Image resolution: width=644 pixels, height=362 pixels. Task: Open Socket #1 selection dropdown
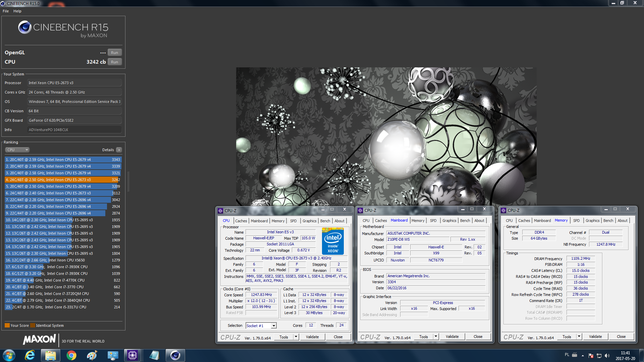tap(261, 326)
